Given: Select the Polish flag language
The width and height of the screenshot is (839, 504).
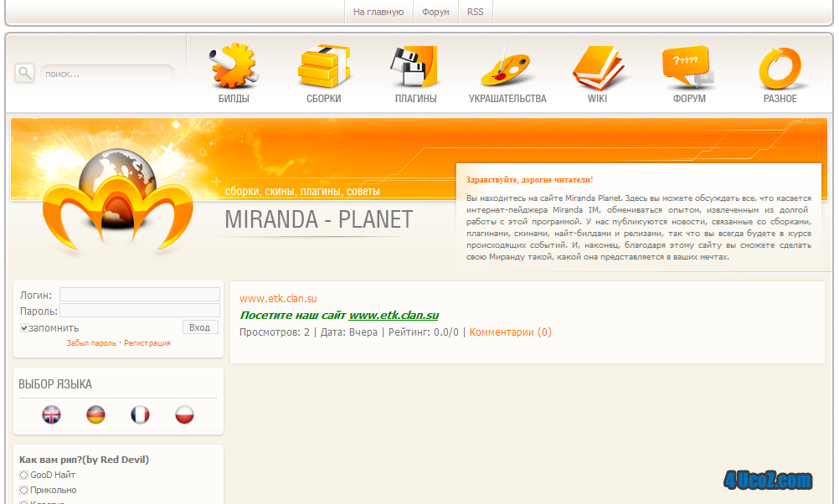Looking at the screenshot, I should pyautogui.click(x=184, y=414).
